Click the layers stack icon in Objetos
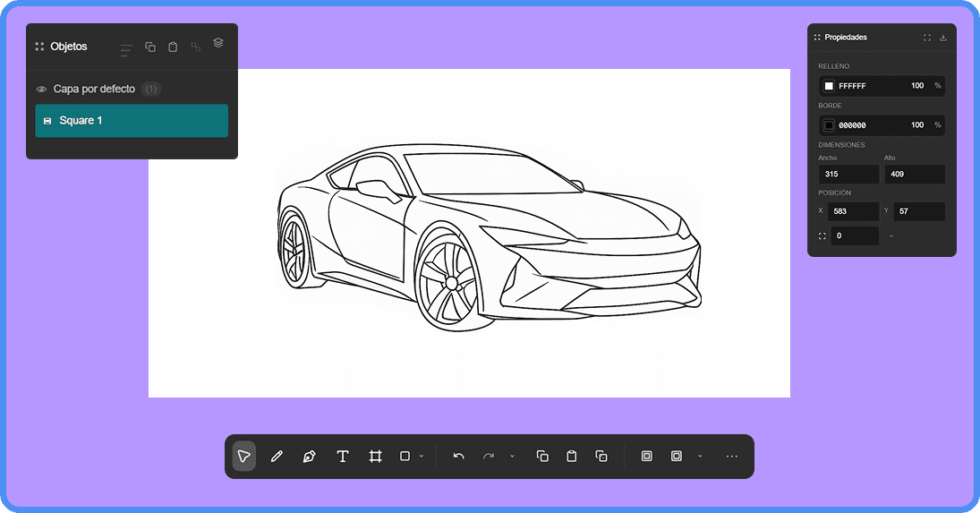980x513 pixels. coord(218,43)
